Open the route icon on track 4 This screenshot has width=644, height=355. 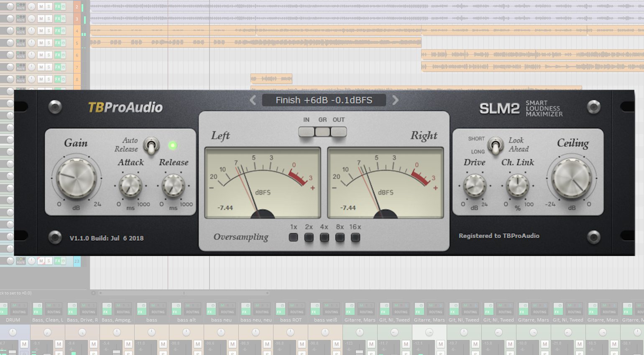pos(20,31)
